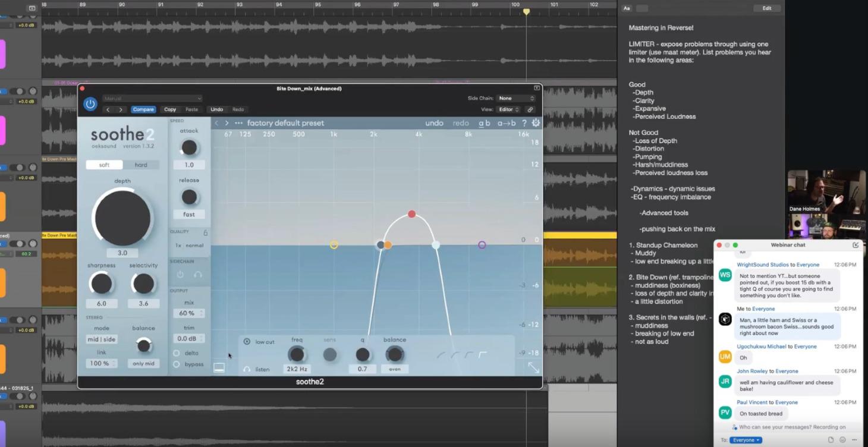The width and height of the screenshot is (868, 447).
Task: Toggle sidechain headphones listen icon
Action: pyautogui.click(x=198, y=275)
